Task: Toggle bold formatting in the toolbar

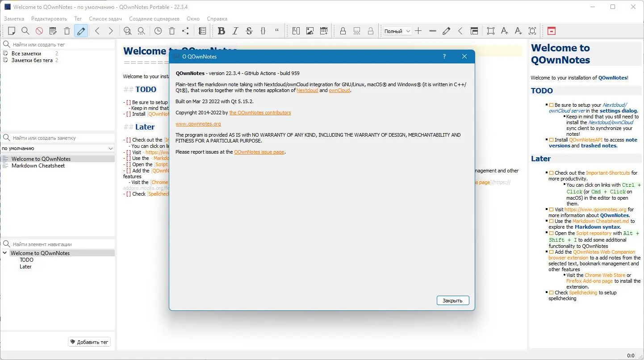Action: (221, 31)
